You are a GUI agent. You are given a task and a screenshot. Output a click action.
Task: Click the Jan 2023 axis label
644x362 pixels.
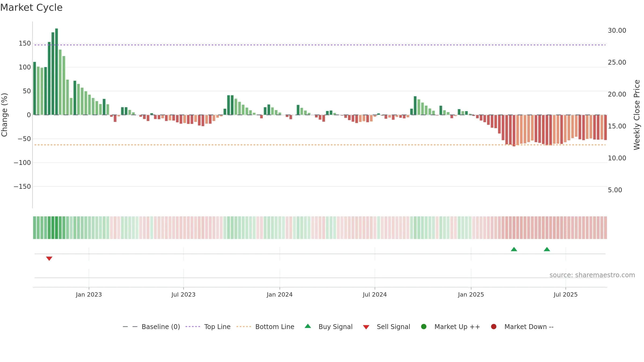pos(89,294)
